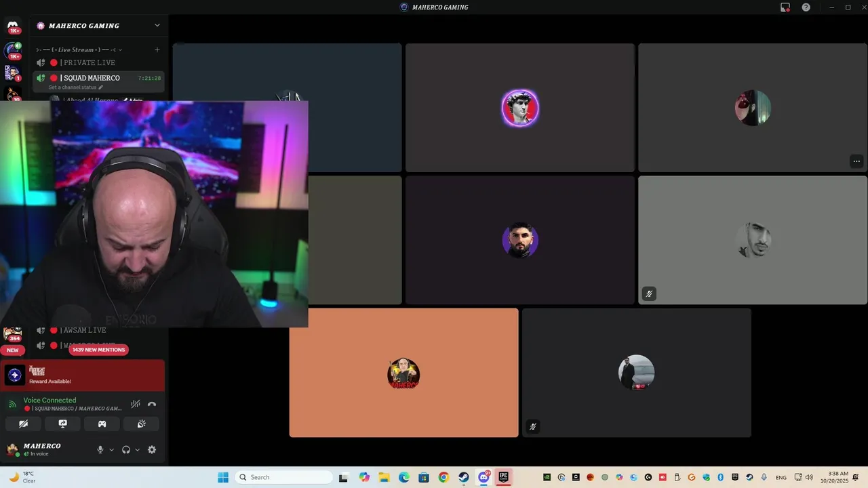Open Discord help icon
This screenshot has height=488, width=868.
806,7
